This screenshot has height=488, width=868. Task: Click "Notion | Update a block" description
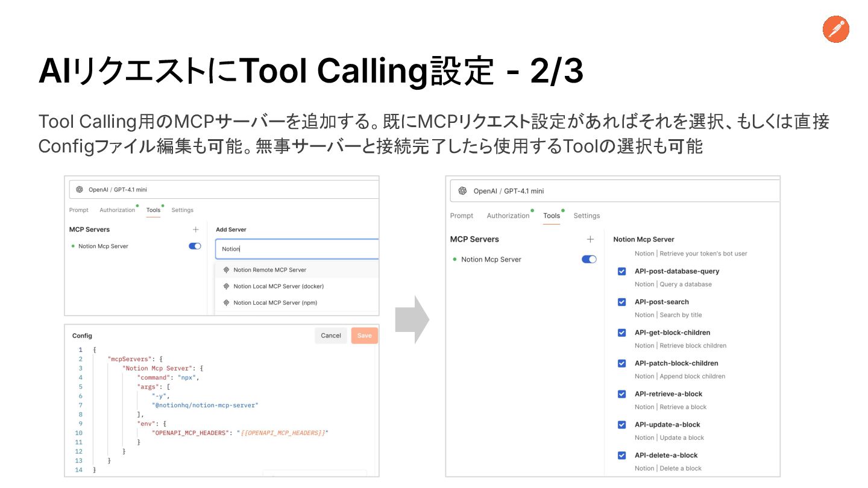[x=669, y=438]
